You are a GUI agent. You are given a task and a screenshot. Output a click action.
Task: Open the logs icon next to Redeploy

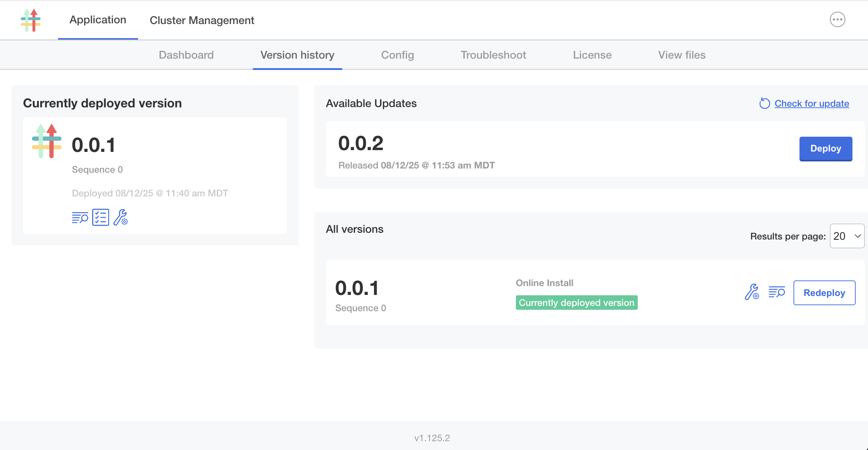(777, 292)
